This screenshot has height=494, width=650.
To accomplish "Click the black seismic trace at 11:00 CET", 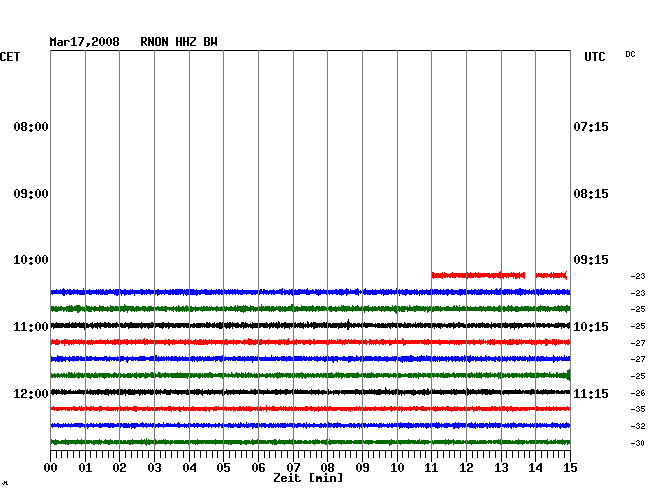I will [310, 325].
